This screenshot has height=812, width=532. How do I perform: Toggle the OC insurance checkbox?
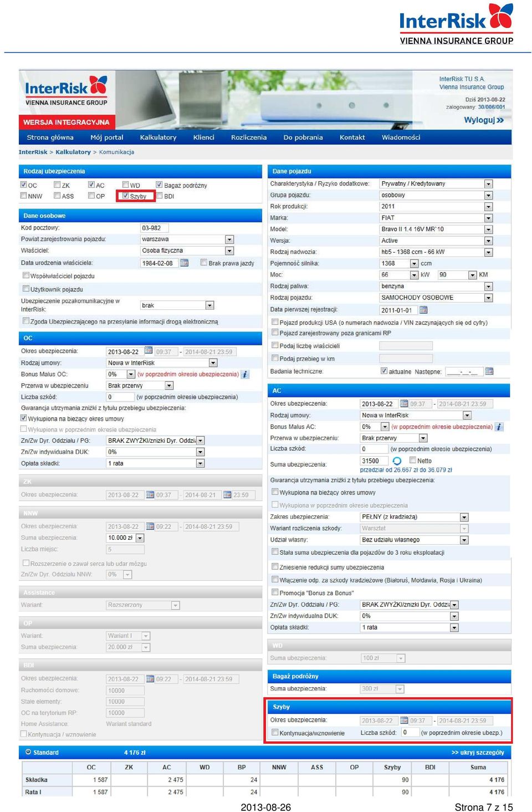coord(24,185)
